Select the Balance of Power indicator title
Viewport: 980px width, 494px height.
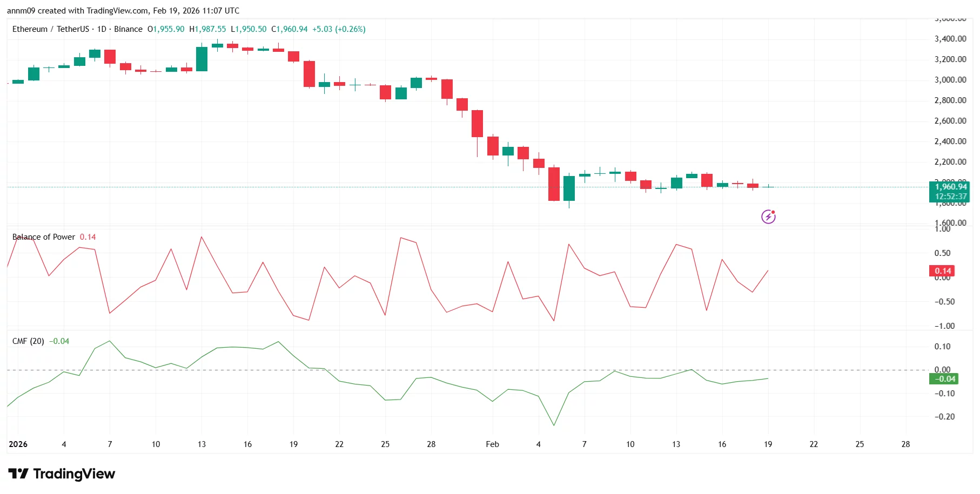43,236
